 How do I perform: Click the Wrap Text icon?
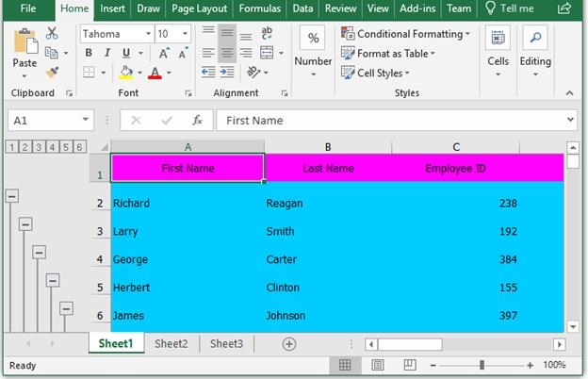pos(268,33)
